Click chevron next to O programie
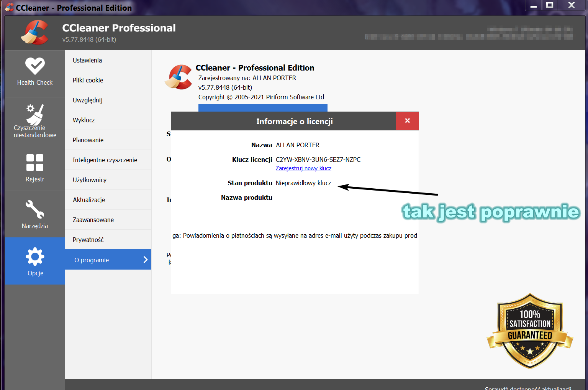This screenshot has height=390, width=588. (146, 260)
